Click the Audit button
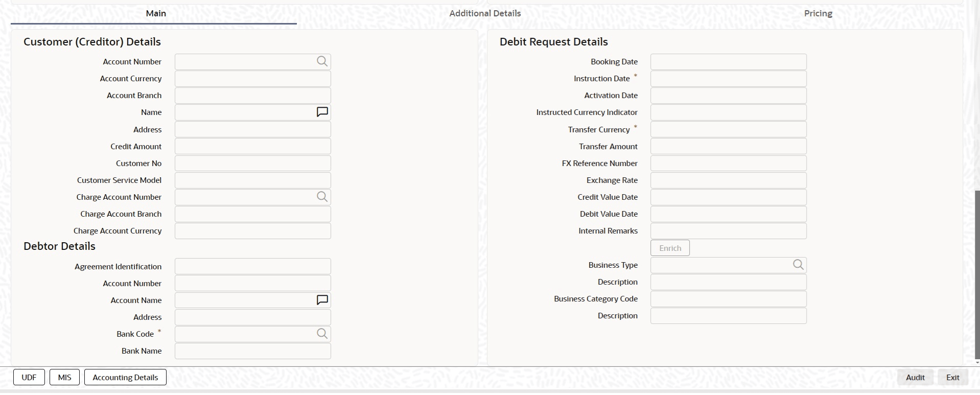Screen dimensions: 980x395 coord(915,377)
